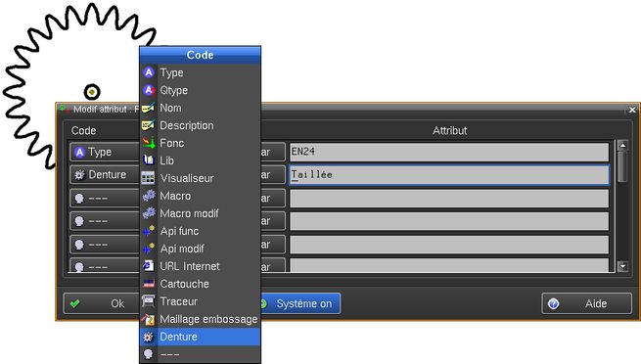Click the Visualiseur grid icon

click(x=148, y=178)
